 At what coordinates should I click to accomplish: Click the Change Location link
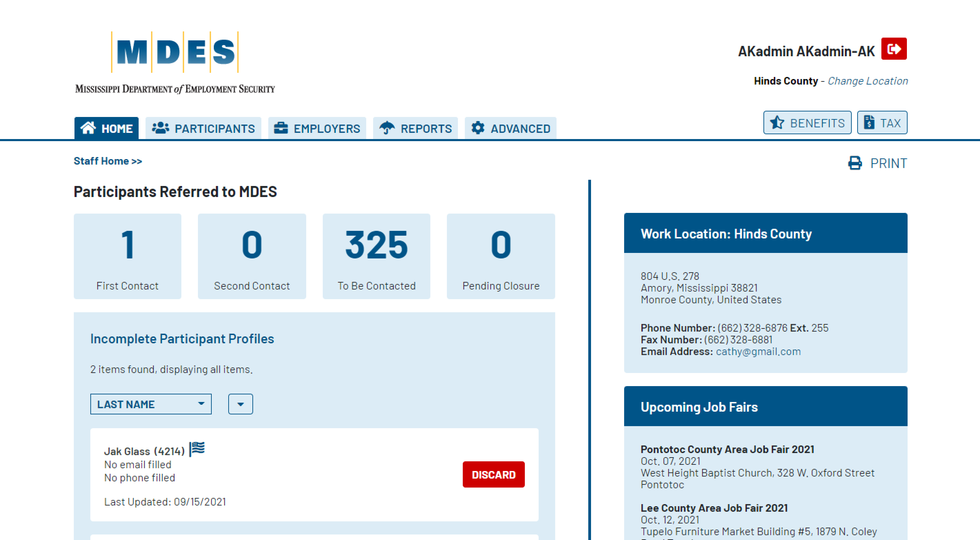[867, 81]
